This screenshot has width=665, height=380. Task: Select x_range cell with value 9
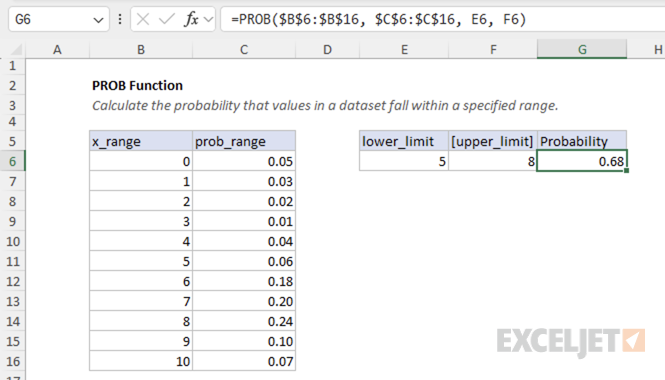(141, 341)
